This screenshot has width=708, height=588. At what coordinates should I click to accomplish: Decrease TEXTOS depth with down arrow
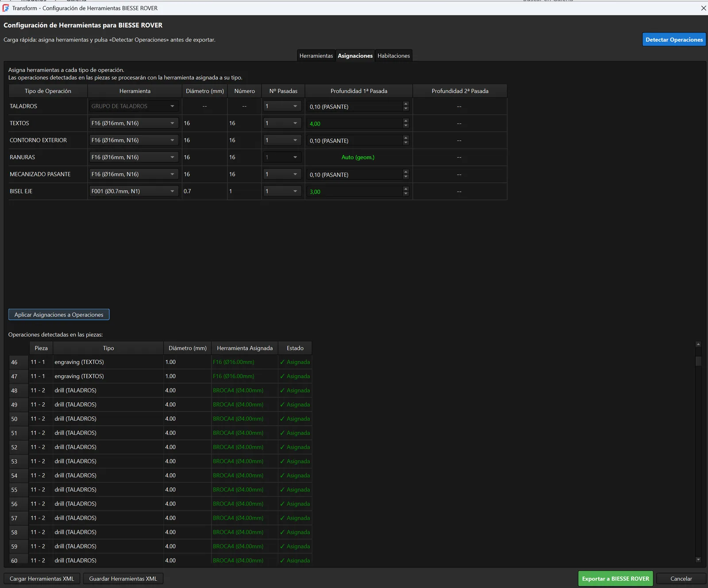(x=406, y=126)
